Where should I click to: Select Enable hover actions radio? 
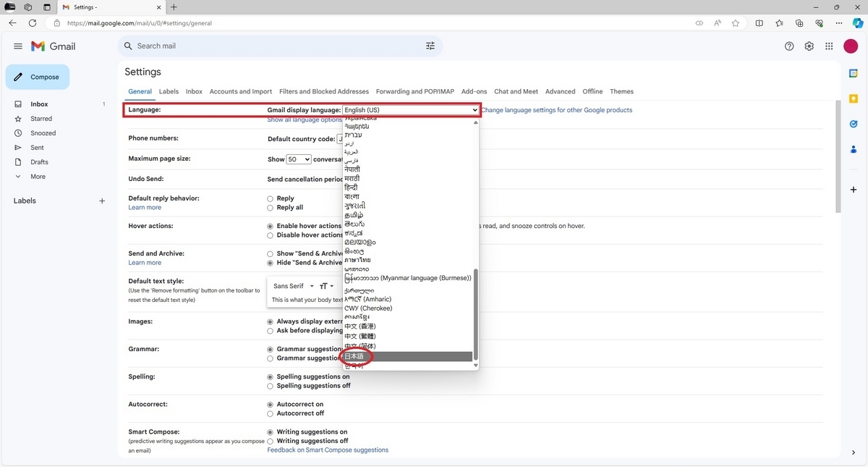tap(271, 226)
